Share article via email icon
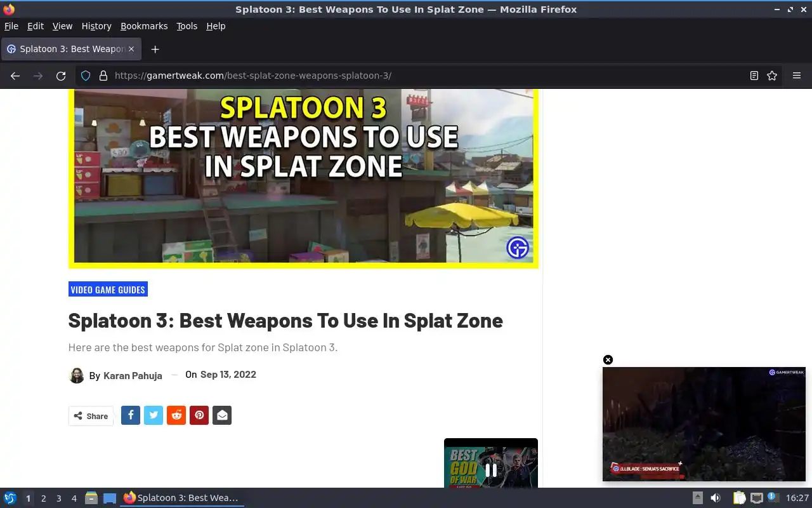This screenshot has width=812, height=508. 222,415
